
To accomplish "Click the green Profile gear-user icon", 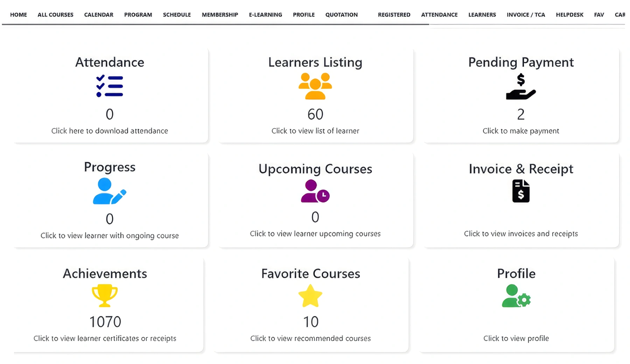I will (x=516, y=296).
